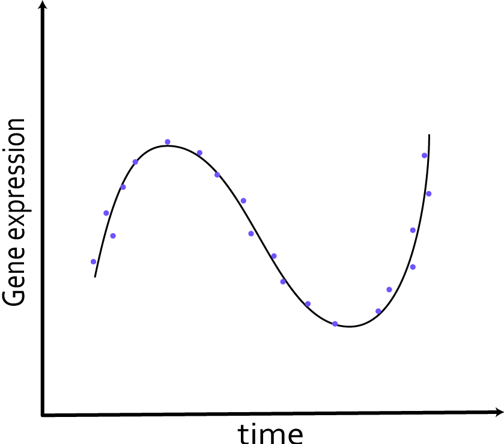Click the data point just right of the peak
The width and height of the screenshot is (504, 444).
pos(199,152)
